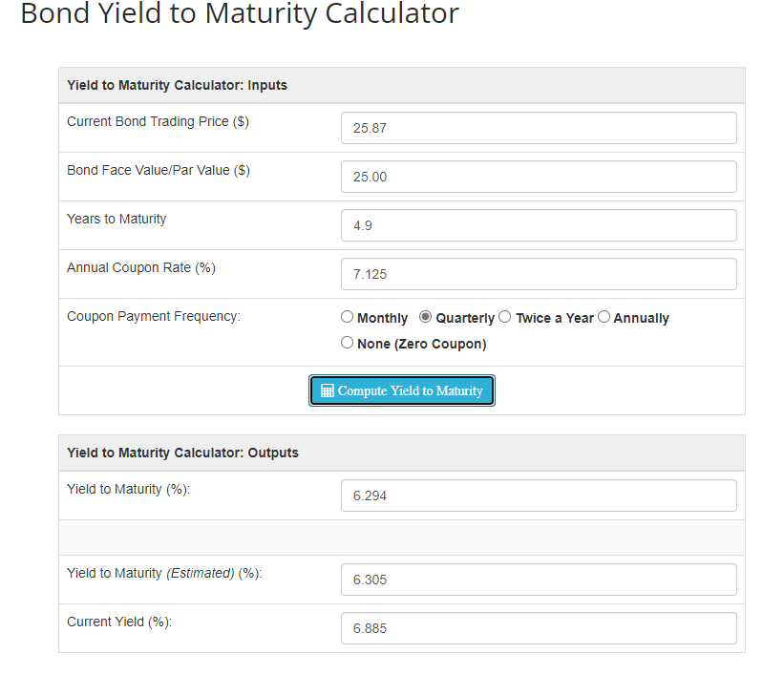Click the Bond Face Value input box

point(539,177)
